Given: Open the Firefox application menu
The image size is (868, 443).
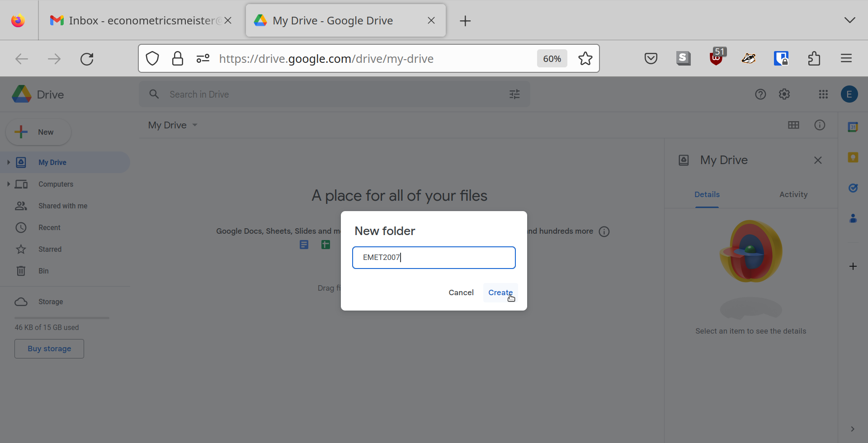Looking at the screenshot, I should click(x=846, y=58).
